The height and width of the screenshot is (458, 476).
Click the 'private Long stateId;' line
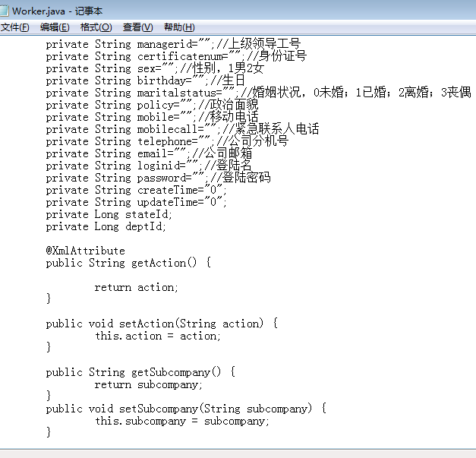(109, 214)
